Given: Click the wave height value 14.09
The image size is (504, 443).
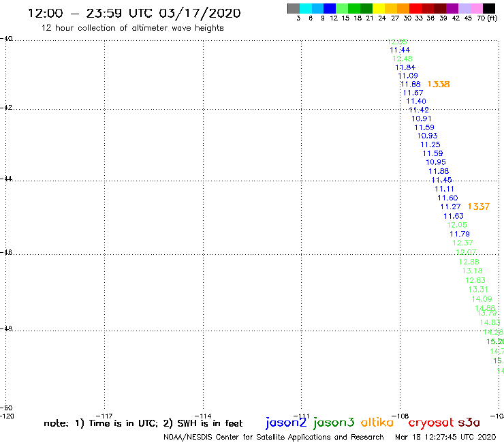Looking at the screenshot, I should pos(482,299).
